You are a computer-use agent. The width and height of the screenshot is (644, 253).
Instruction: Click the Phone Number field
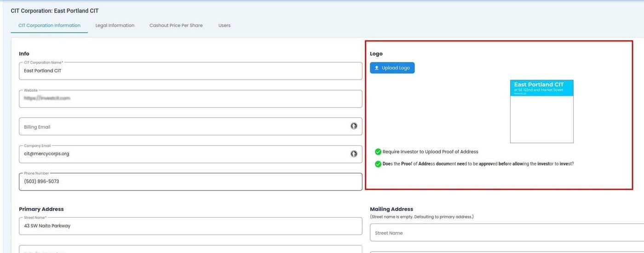[184, 181]
